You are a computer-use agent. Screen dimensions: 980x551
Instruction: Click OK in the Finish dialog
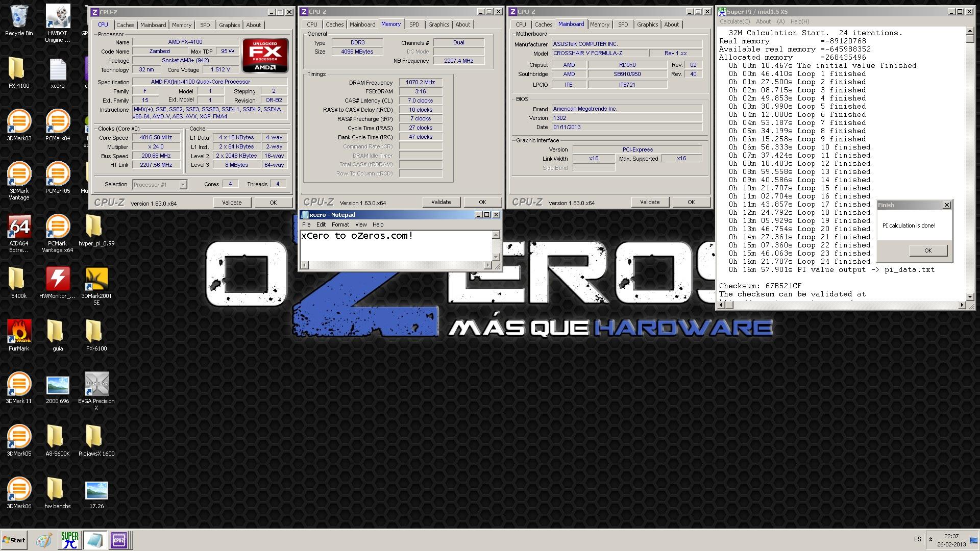coord(928,251)
